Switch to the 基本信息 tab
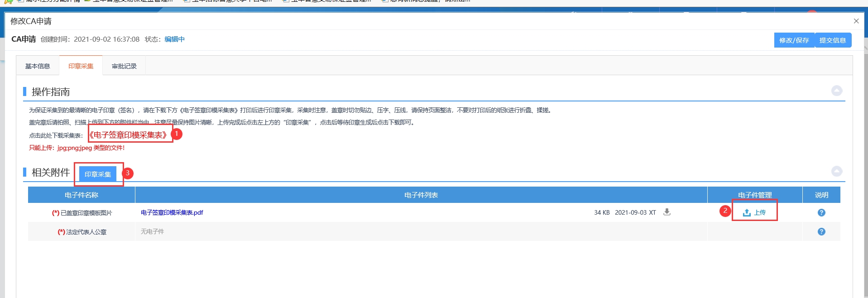Screen dimensions: 868x298 click(38, 66)
